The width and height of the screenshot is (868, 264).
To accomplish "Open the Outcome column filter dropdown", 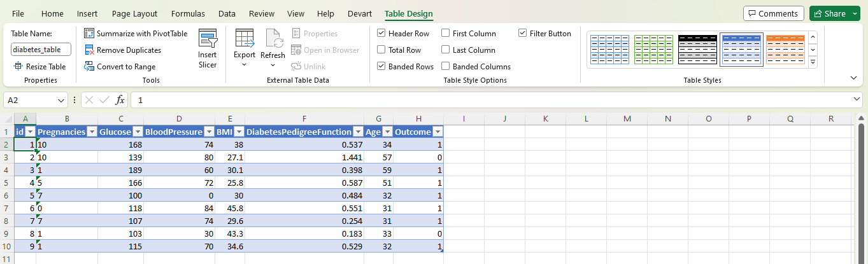I will click(x=437, y=132).
